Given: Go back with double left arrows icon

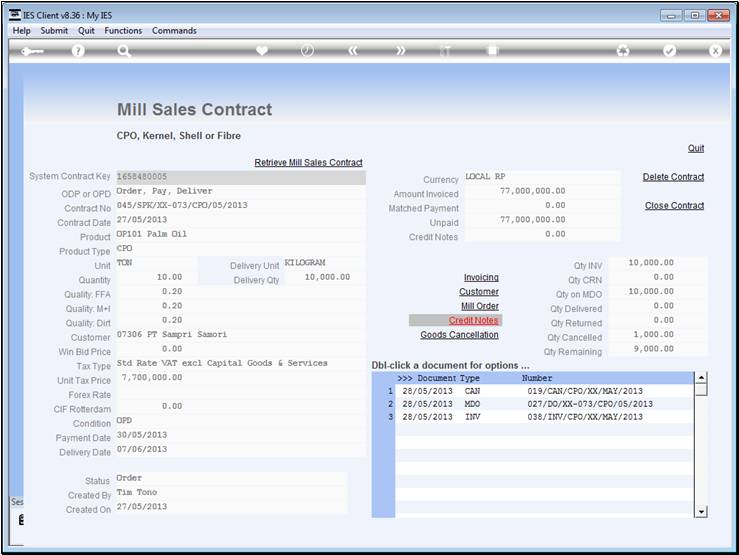Looking at the screenshot, I should [353, 51].
